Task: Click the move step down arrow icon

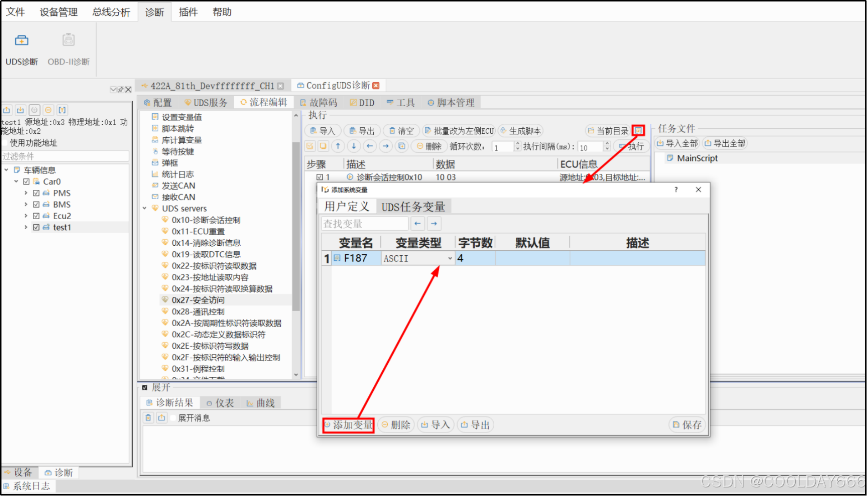Action: pos(354,146)
